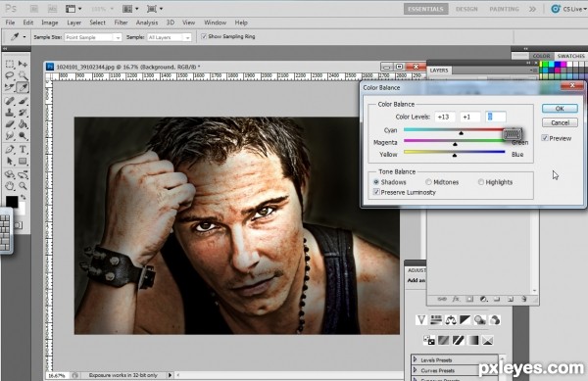588x381 pixels.
Task: Click the delete layer trash icon
Action: (524, 299)
